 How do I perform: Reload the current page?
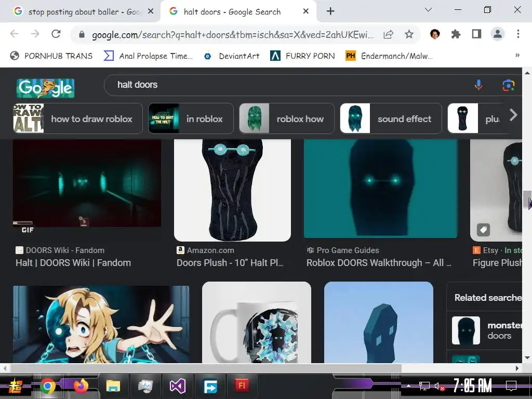56,34
